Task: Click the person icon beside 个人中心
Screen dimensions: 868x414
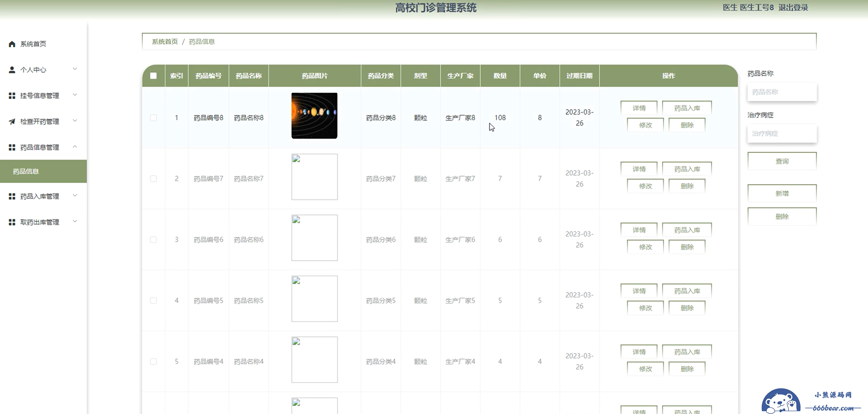Action: [12, 70]
